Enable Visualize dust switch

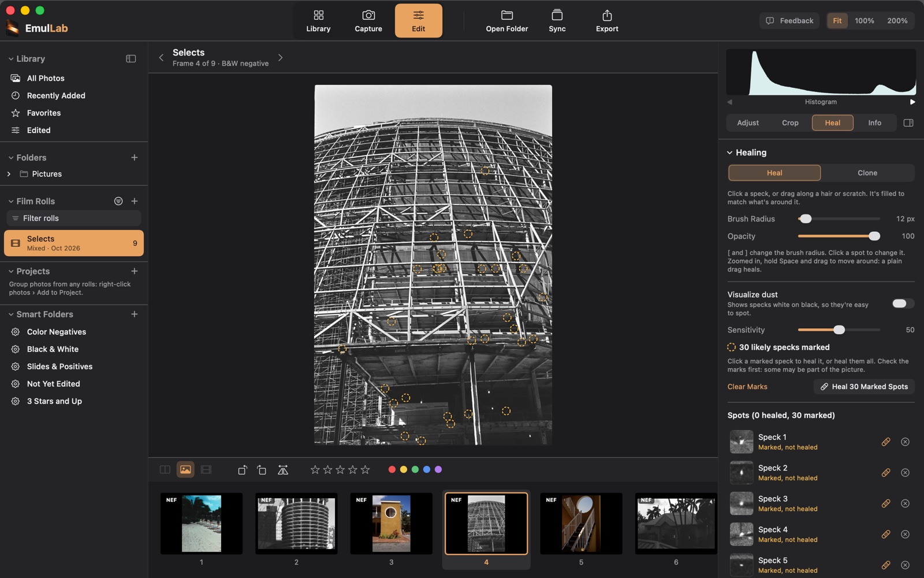tap(903, 303)
